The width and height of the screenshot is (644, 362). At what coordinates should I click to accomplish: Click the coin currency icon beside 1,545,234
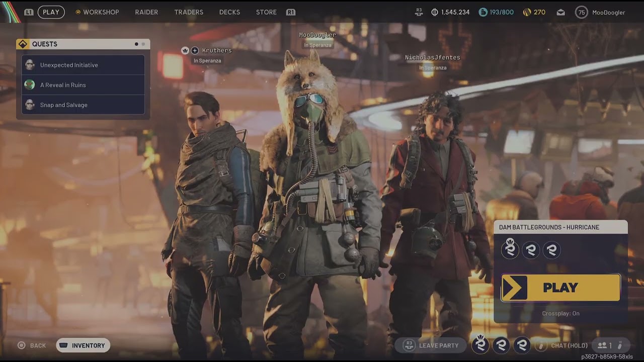click(435, 12)
